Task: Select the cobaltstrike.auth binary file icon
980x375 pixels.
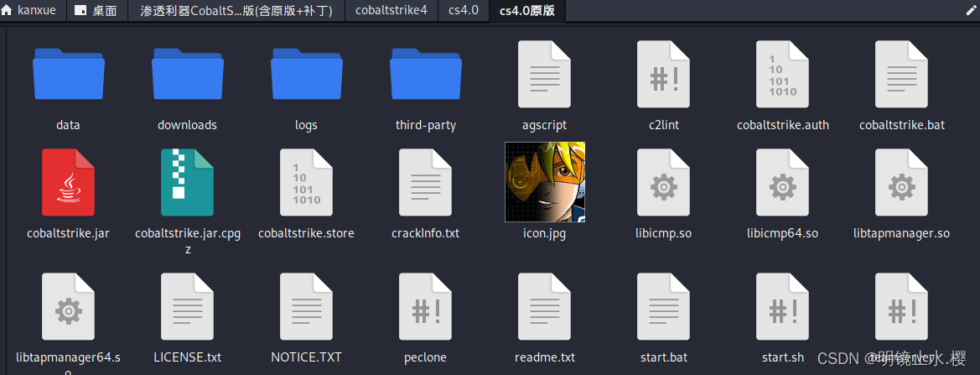Action: coord(782,74)
